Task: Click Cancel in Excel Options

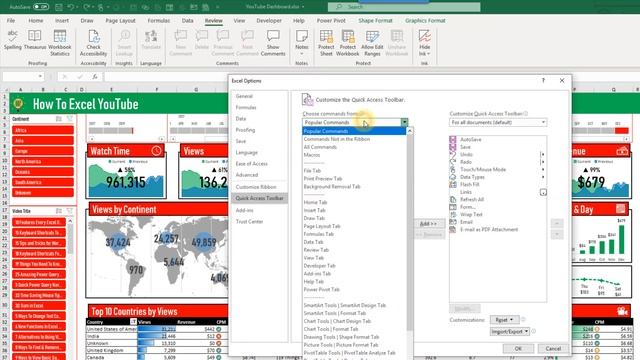Action: pyautogui.click(x=553, y=349)
